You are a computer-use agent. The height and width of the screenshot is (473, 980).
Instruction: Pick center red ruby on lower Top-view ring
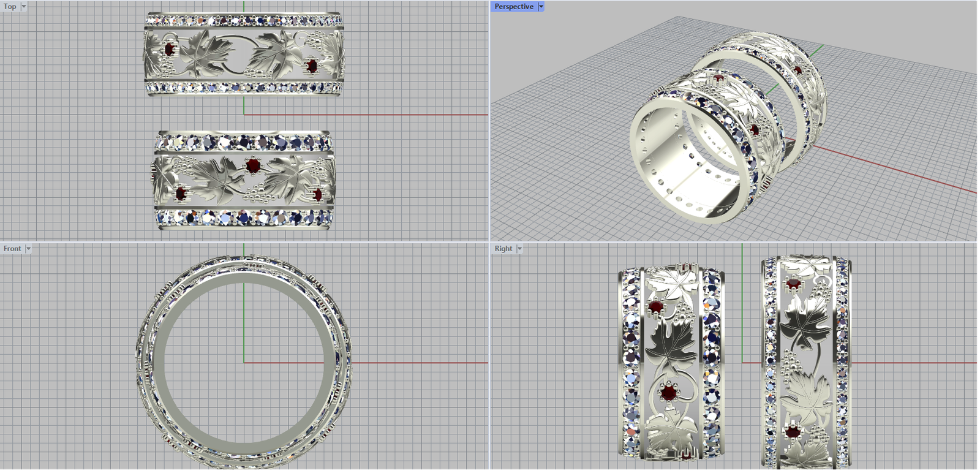pos(253,166)
